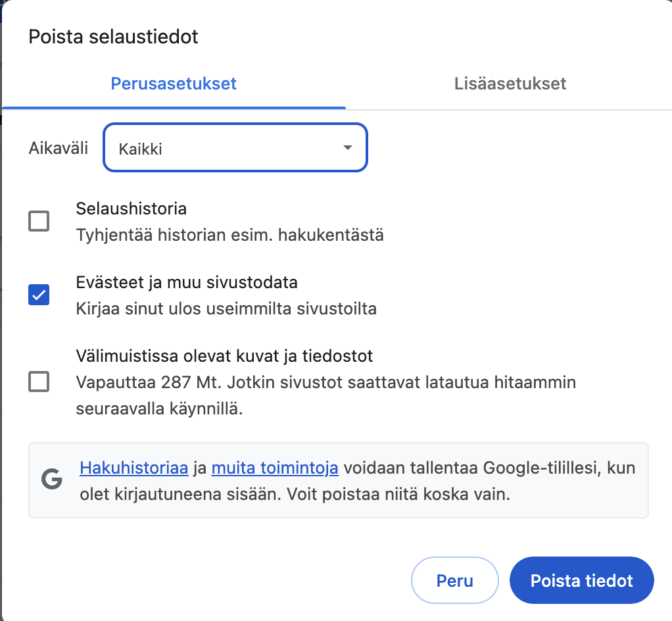Select the Perusasetukset tab
672x621 pixels.
(173, 84)
